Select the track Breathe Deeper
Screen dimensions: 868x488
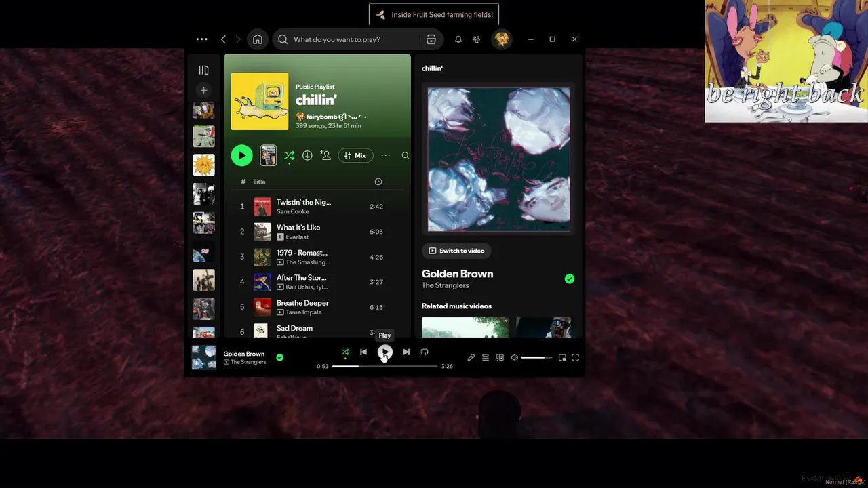(x=317, y=307)
